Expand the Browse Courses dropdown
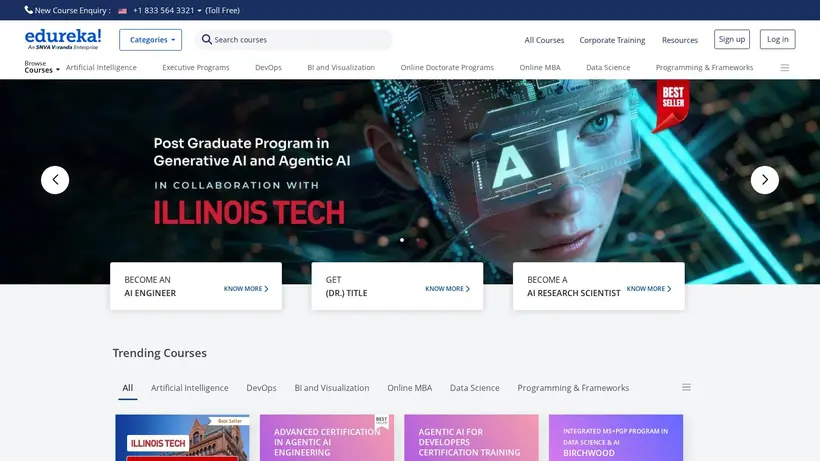Screen dimensions: 820x461 42,67
